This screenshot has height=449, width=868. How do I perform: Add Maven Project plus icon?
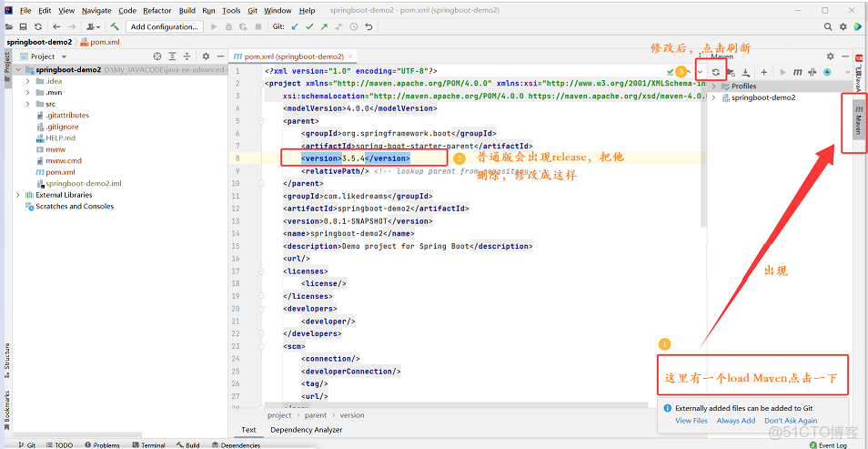pyautogui.click(x=764, y=72)
